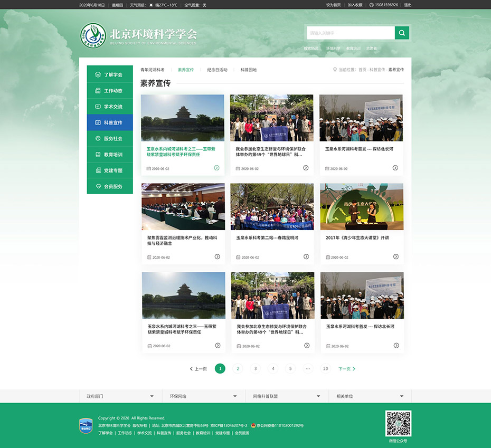Viewport: 491px width, 448px height.
Task: Click the blue institution badge in footer
Action: point(86,425)
